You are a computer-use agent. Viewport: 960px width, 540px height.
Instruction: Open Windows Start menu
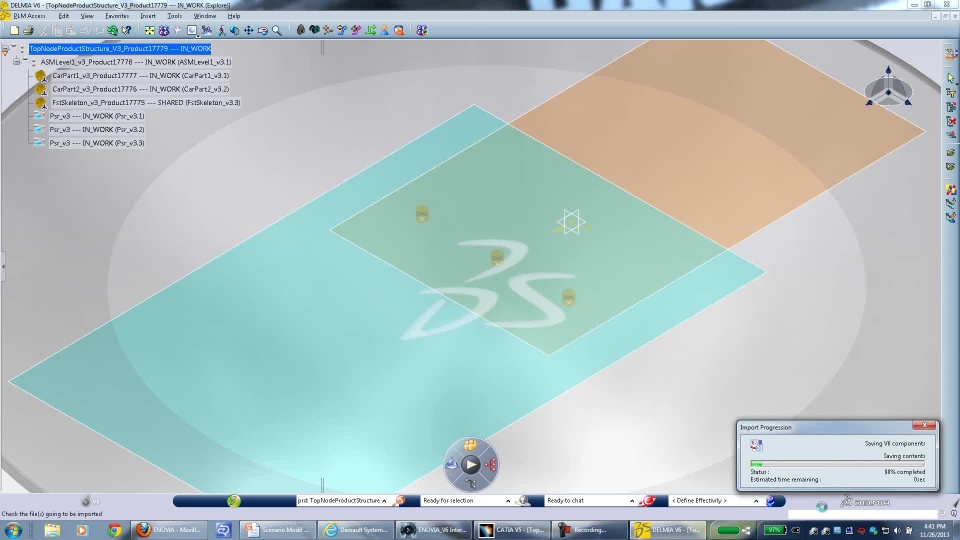pos(13,530)
